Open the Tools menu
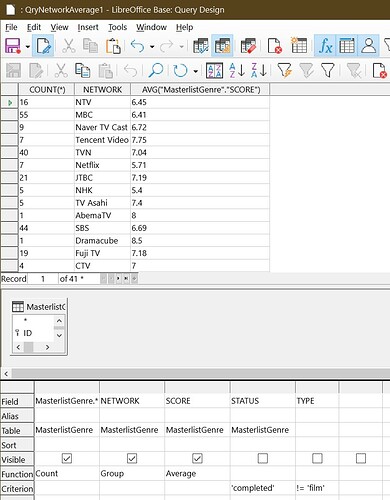The image size is (390, 500). point(117,27)
